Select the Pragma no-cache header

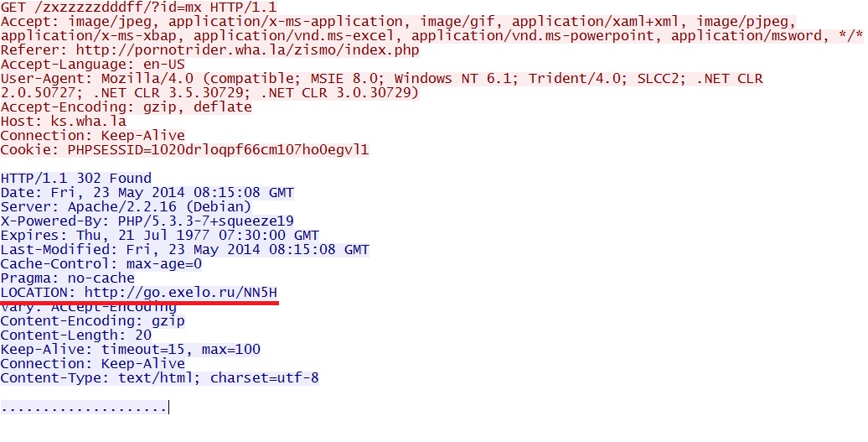point(67,278)
